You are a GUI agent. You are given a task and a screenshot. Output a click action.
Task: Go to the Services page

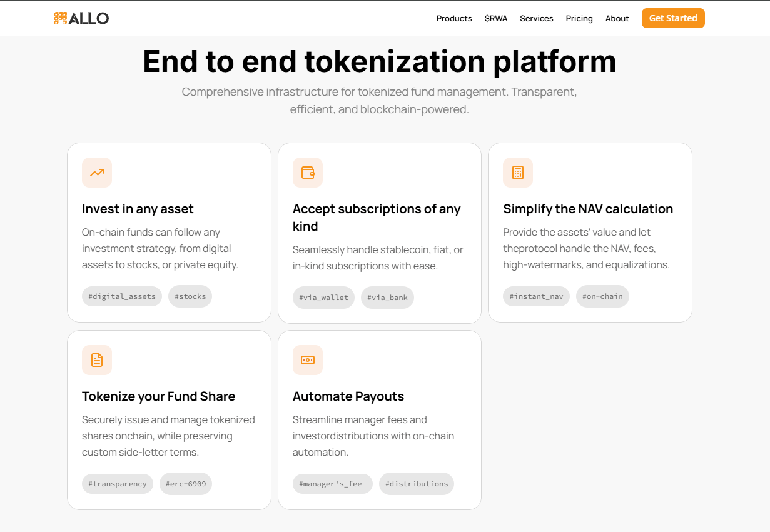pyautogui.click(x=537, y=18)
